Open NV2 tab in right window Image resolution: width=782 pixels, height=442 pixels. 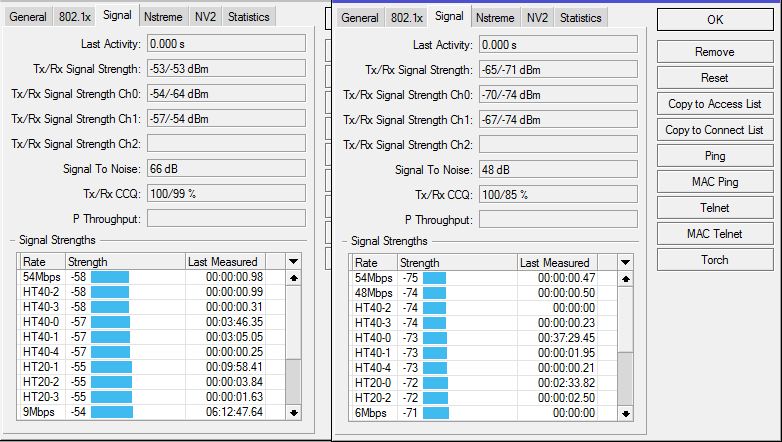538,18
